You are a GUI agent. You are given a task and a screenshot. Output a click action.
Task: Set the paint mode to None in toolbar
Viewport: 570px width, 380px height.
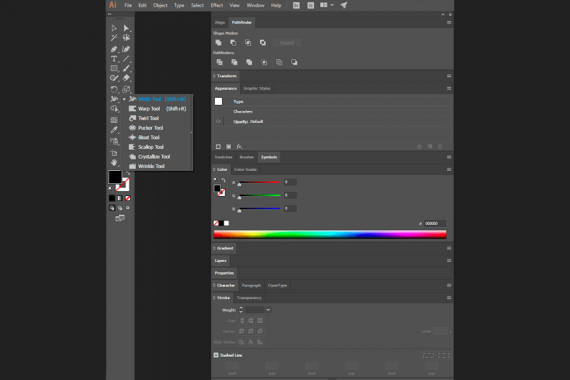point(128,198)
